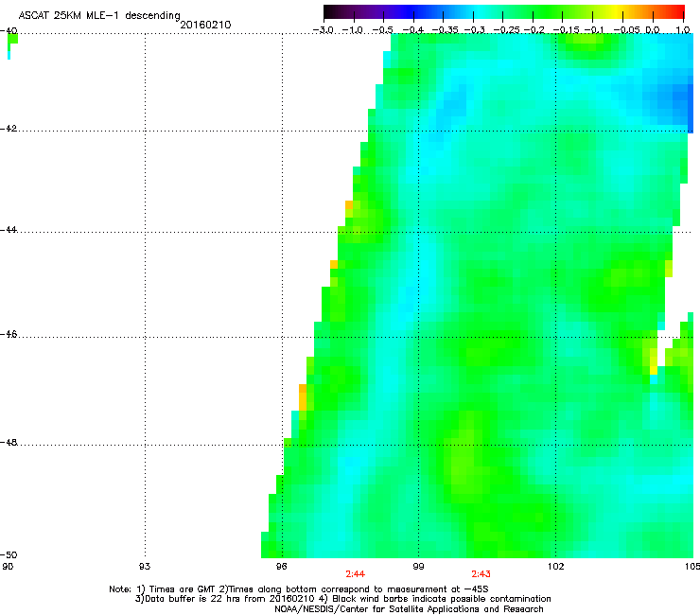Click the latitude label -48

pos(9,443)
